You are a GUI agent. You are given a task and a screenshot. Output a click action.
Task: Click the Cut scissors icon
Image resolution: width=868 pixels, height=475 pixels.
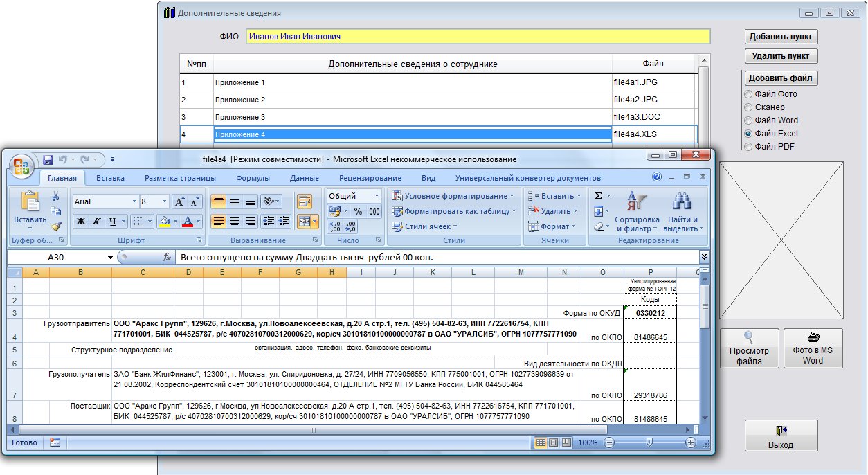tap(55, 197)
